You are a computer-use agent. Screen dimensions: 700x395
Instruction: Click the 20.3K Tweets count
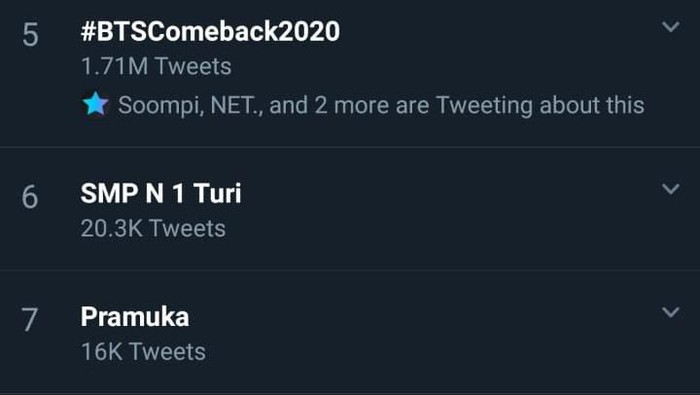[x=153, y=229]
